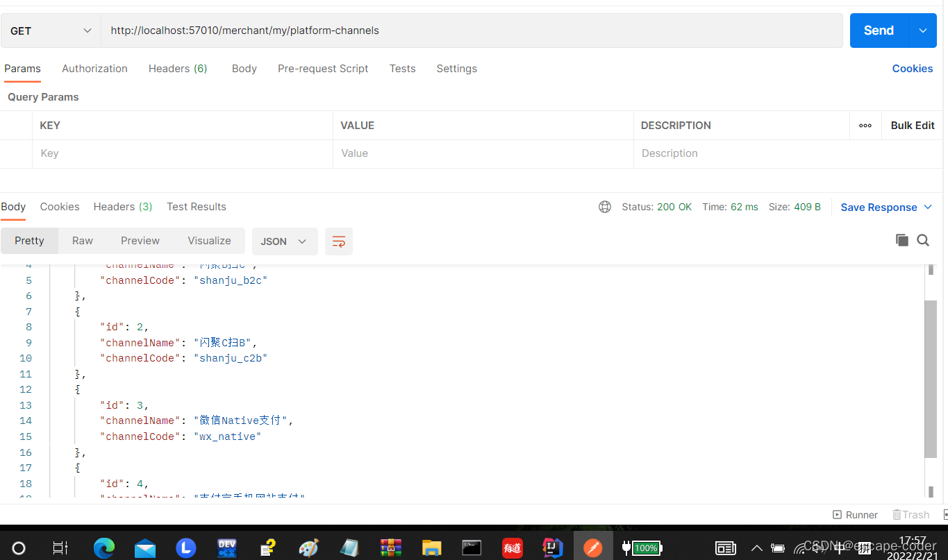Open the Send button dropdown arrow
Screen dimensions: 948x560
tap(922, 31)
